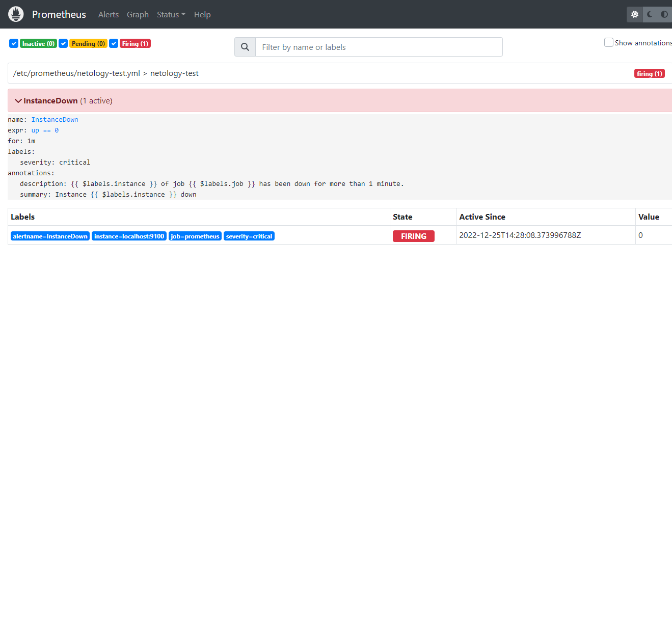This screenshot has height=643, width=672.
Task: Select browser-preferred theme half-circle icon
Action: [664, 14]
